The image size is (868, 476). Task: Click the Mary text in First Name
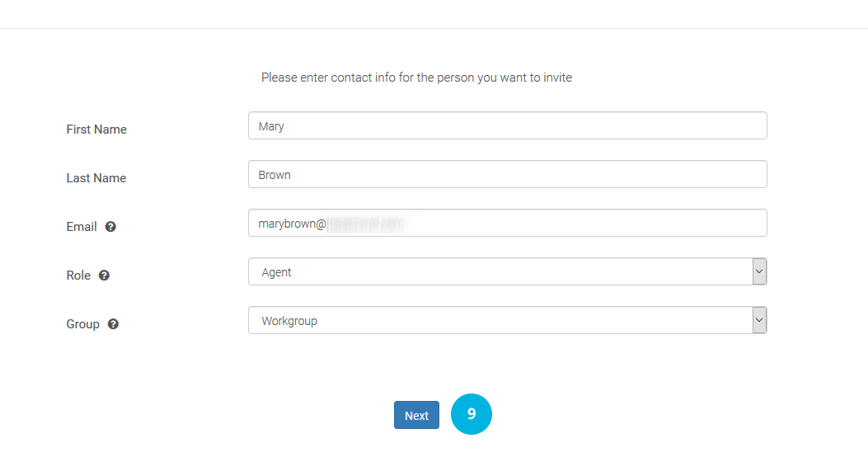click(271, 126)
